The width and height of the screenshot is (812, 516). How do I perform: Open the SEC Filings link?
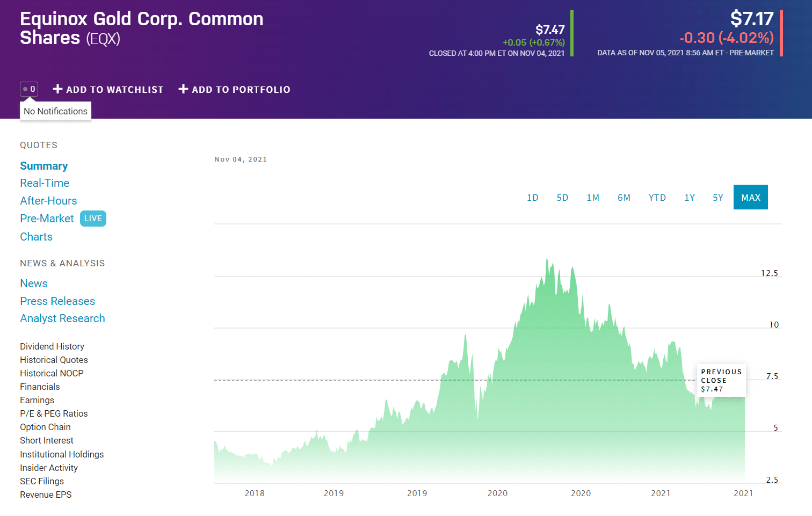[x=42, y=481]
